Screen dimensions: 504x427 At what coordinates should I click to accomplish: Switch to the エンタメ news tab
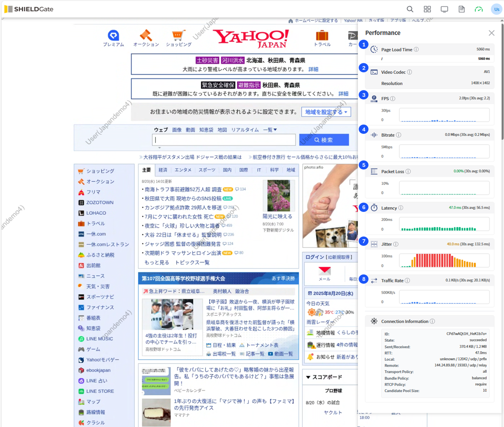coord(183,170)
